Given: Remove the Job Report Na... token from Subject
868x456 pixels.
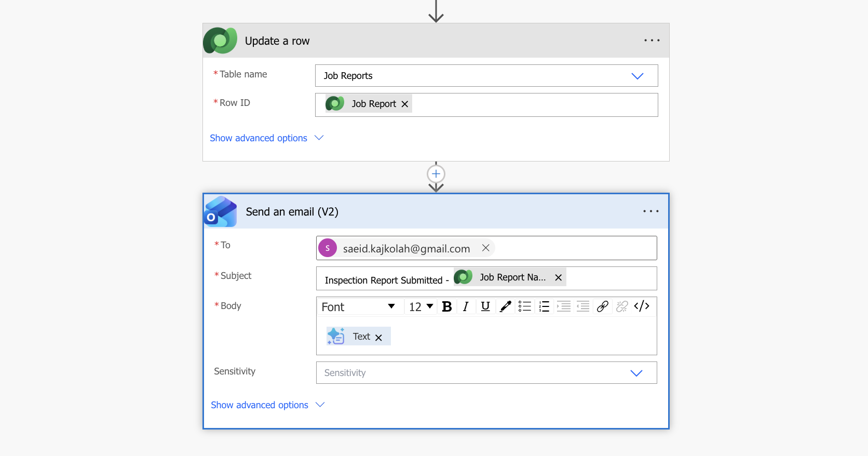Looking at the screenshot, I should [x=559, y=277].
